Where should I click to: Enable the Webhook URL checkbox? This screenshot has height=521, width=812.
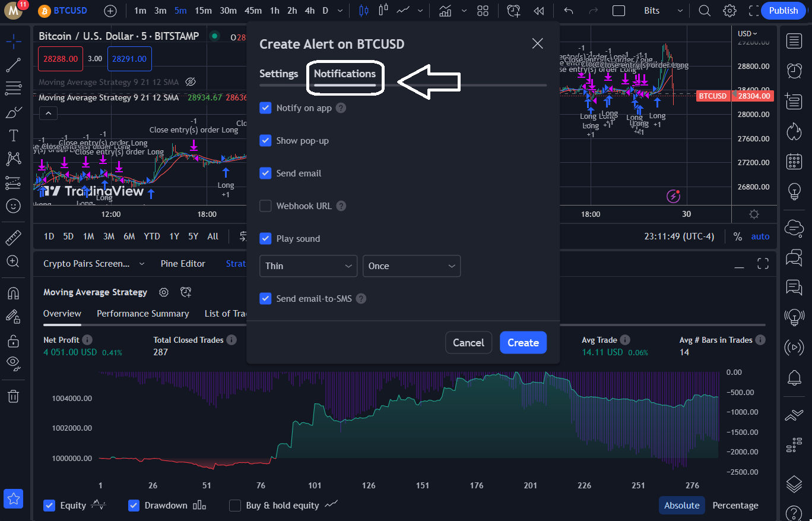(x=265, y=206)
